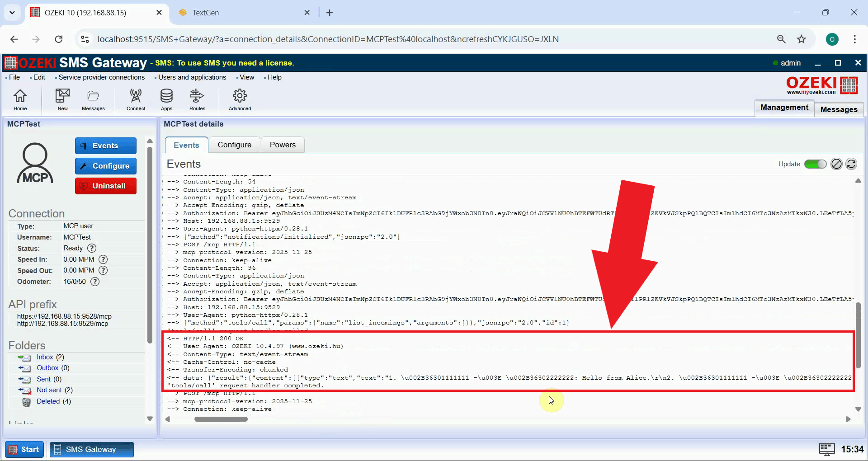Click the help icon beside Odometer
This screenshot has height=461, width=868.
coord(94,282)
